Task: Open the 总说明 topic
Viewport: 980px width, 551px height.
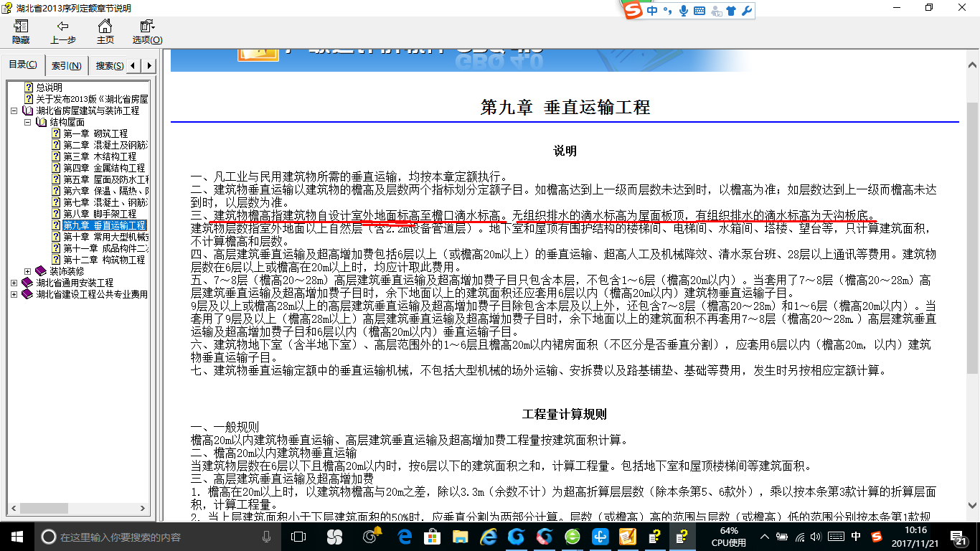Action: [x=50, y=88]
